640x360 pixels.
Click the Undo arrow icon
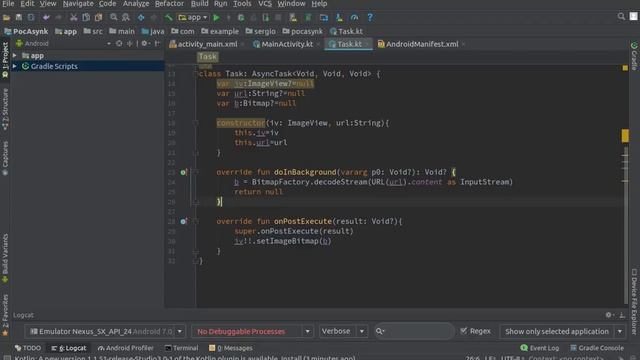click(46, 18)
